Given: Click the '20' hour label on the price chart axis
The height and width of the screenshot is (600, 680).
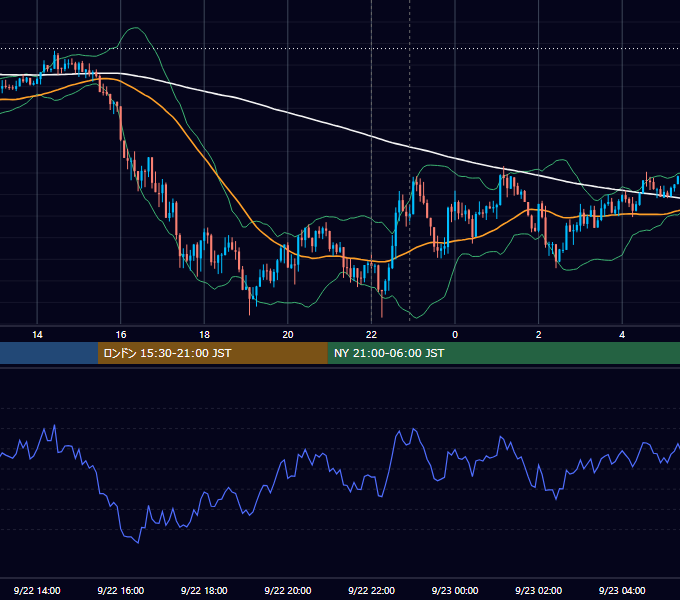Looking at the screenshot, I should click(x=288, y=335).
